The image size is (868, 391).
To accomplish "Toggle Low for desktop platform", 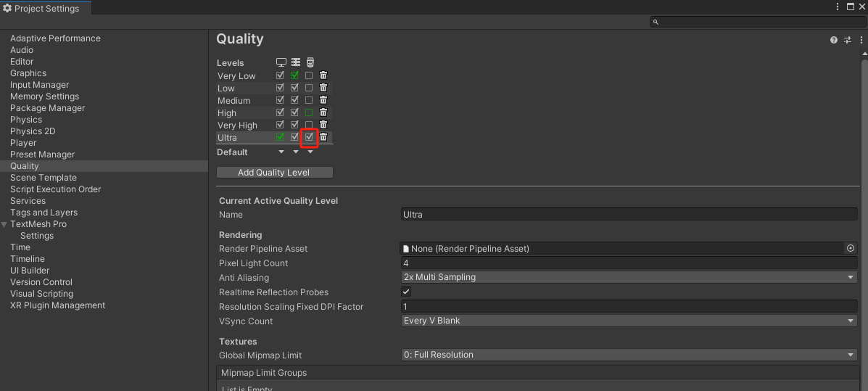I will (x=280, y=88).
